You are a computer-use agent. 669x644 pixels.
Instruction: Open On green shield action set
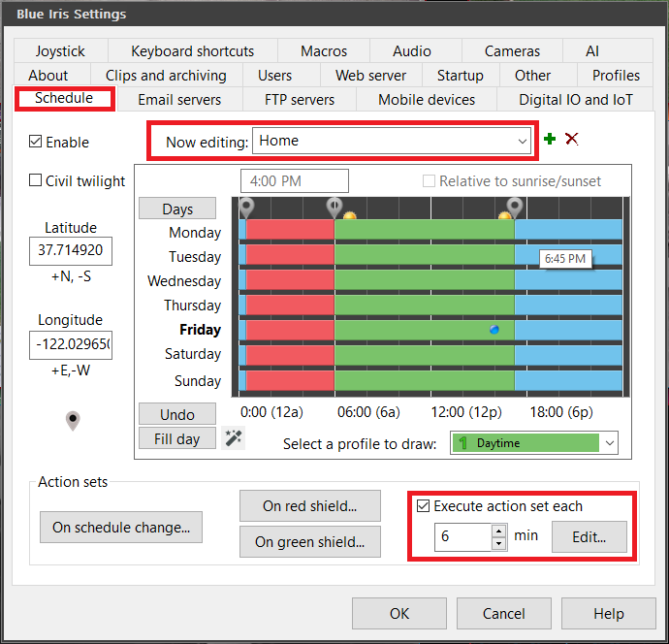(310, 542)
